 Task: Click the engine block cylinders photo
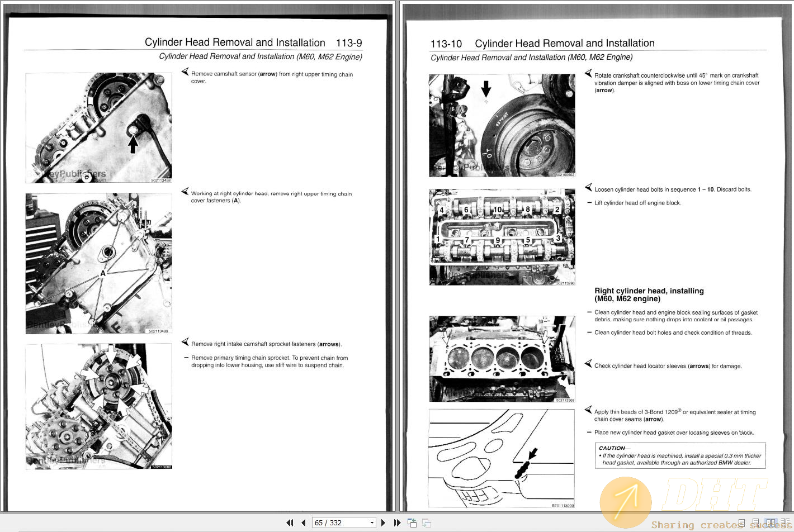[502, 359]
